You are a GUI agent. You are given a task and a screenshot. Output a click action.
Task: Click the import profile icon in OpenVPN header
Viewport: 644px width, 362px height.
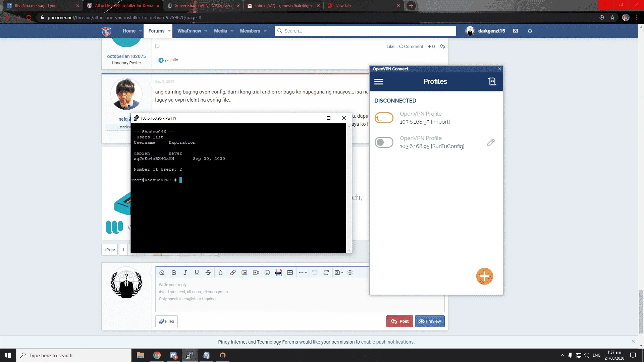(492, 81)
